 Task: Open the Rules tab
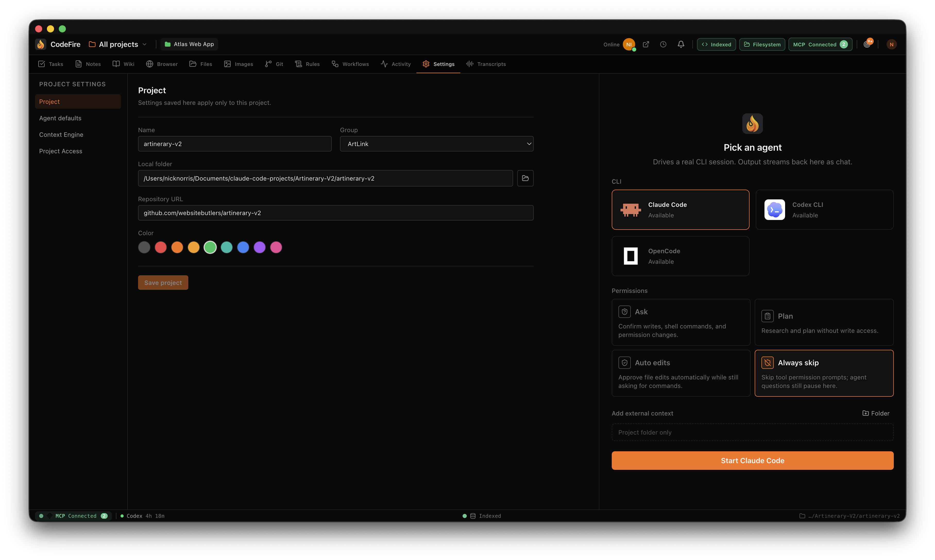(308, 64)
